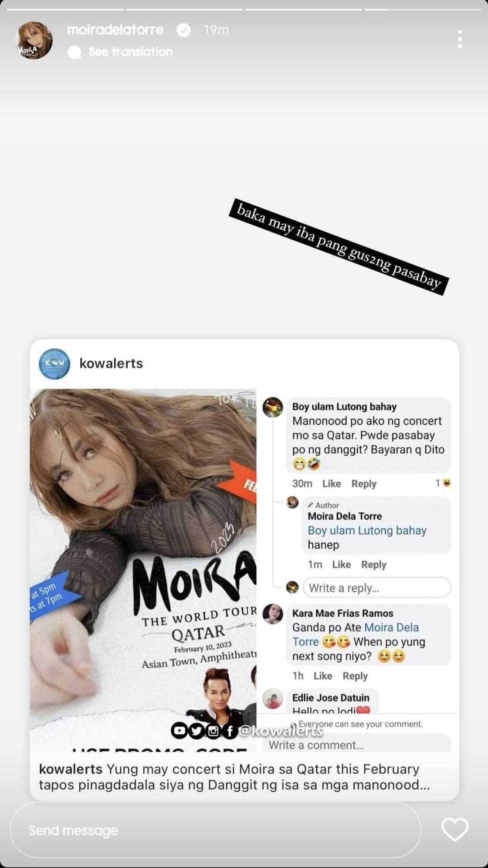Open the kowalerts username in shared post

(x=111, y=363)
